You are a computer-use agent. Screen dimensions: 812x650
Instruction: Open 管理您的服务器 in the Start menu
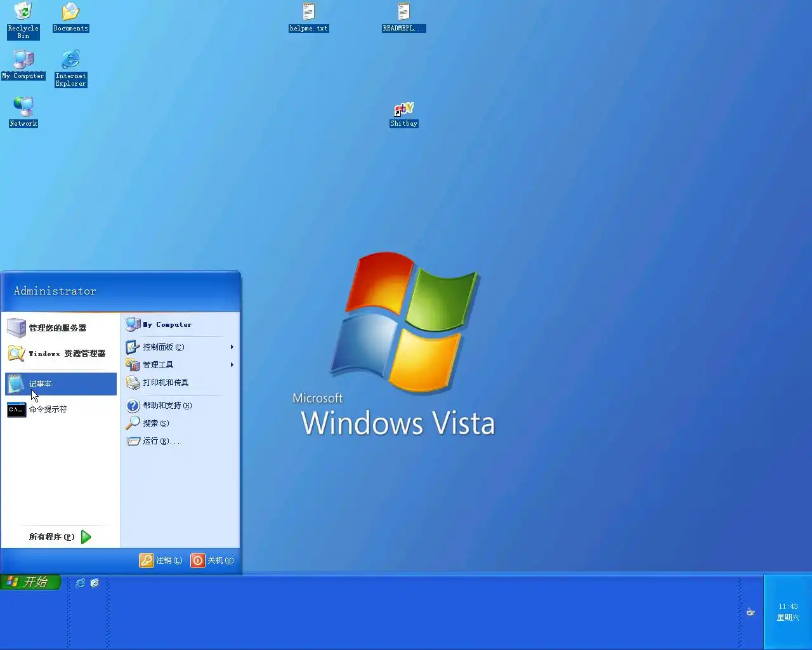click(61, 328)
